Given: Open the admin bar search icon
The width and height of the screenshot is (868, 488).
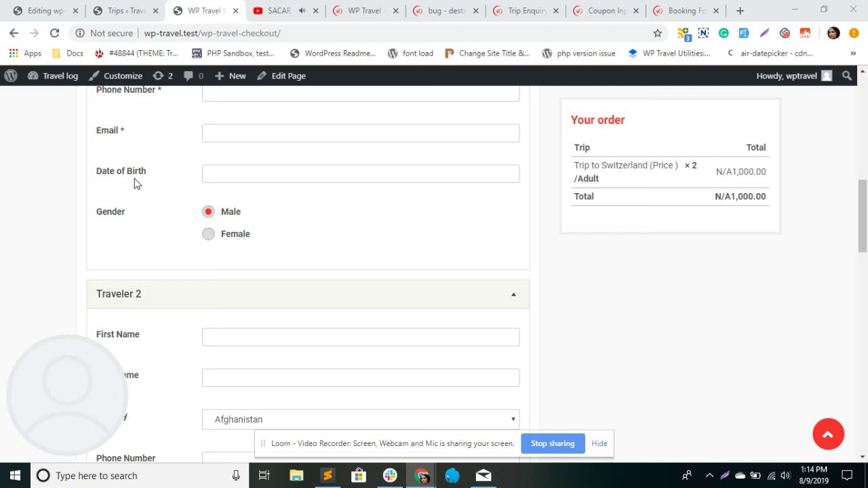Looking at the screenshot, I should 847,76.
